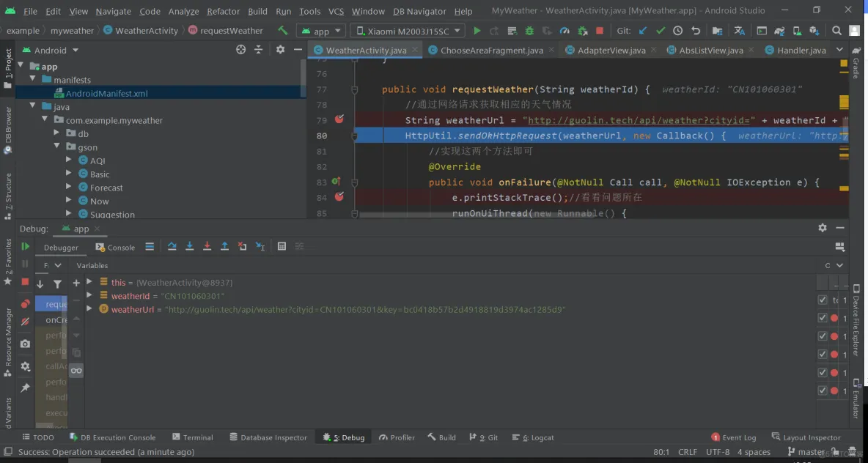The width and height of the screenshot is (868, 463).
Task: Click the Debug app bug icon
Action: click(x=530, y=31)
